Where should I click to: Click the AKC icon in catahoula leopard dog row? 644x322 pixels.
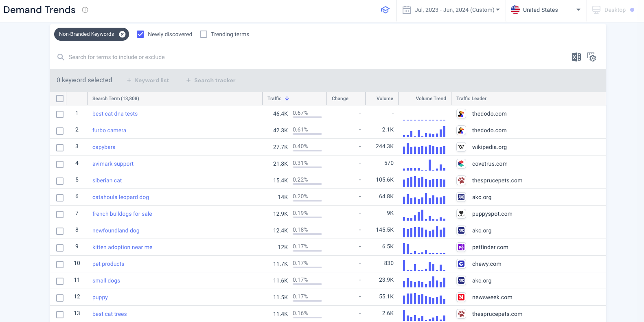(x=461, y=197)
